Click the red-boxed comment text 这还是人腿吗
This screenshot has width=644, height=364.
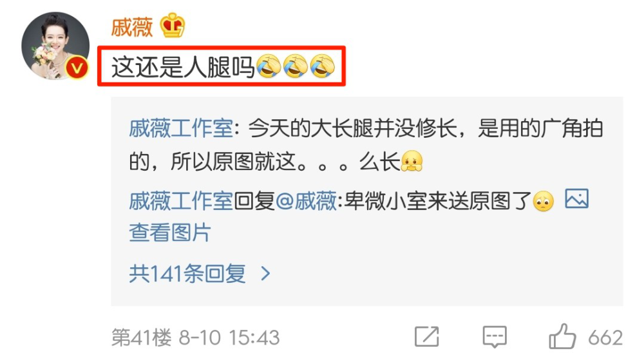click(x=183, y=66)
